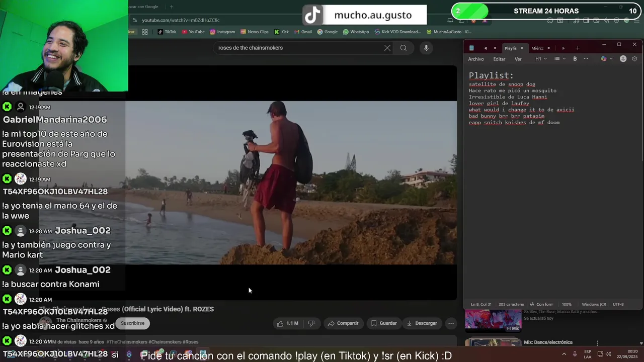Open the UTF-8 encoding selector
This screenshot has height=362, width=644.
[x=618, y=304]
